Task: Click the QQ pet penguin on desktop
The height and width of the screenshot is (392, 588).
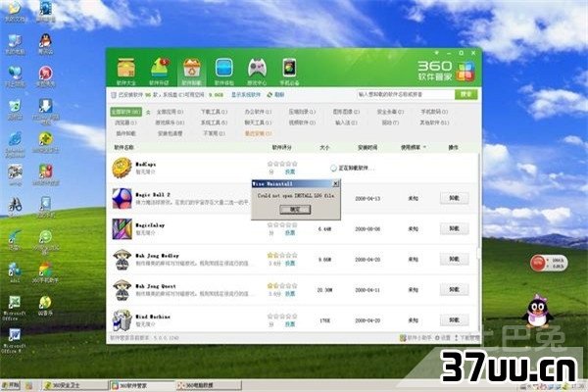Action: click(x=537, y=312)
